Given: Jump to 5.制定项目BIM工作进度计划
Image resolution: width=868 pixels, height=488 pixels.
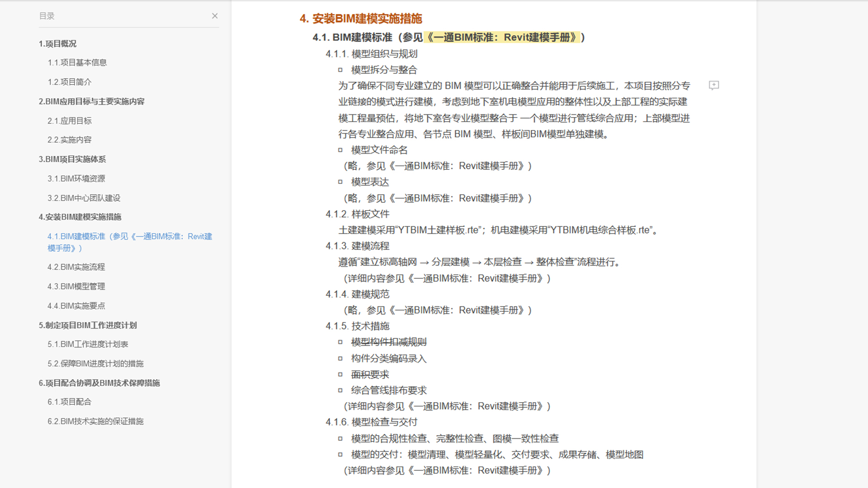Looking at the screenshot, I should click(x=88, y=325).
